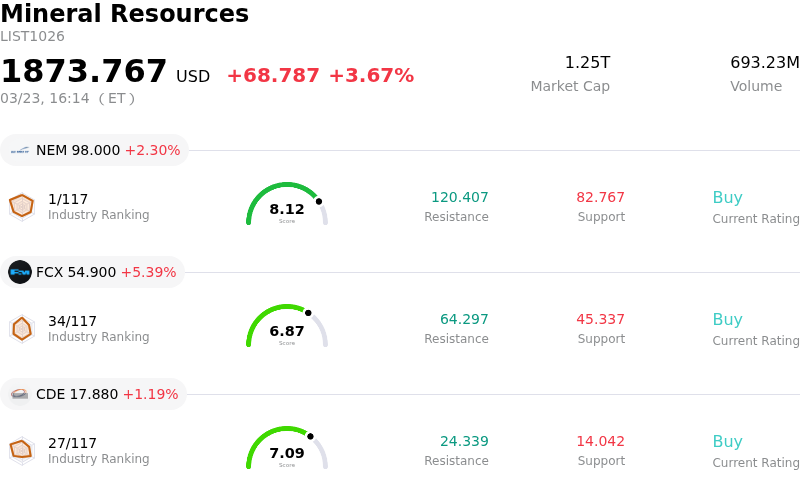The height and width of the screenshot is (488, 800).
Task: Click the NEM company logo icon
Action: click(20, 151)
